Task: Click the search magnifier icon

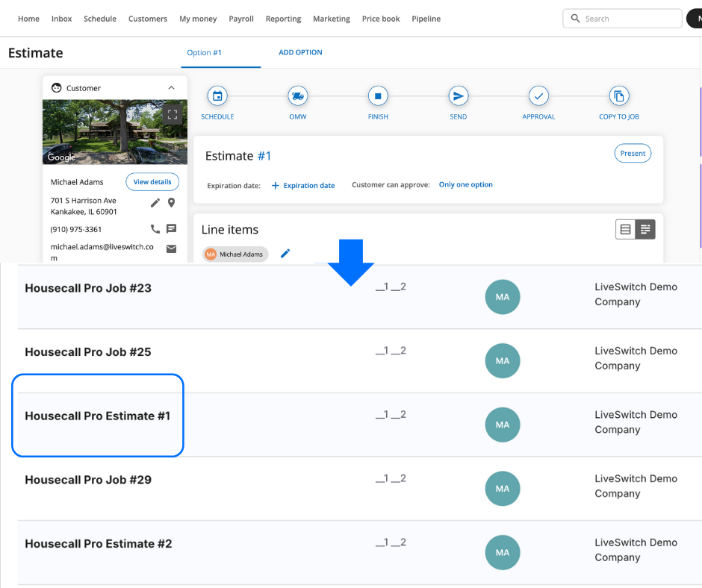Action: (575, 19)
